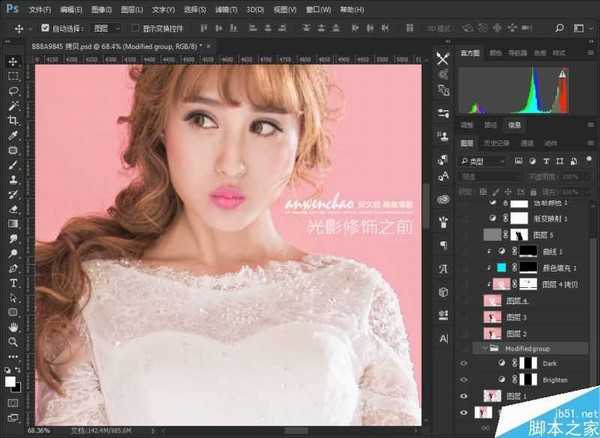
Task: Select the Magic Wand tool
Action: pyautogui.click(x=13, y=106)
